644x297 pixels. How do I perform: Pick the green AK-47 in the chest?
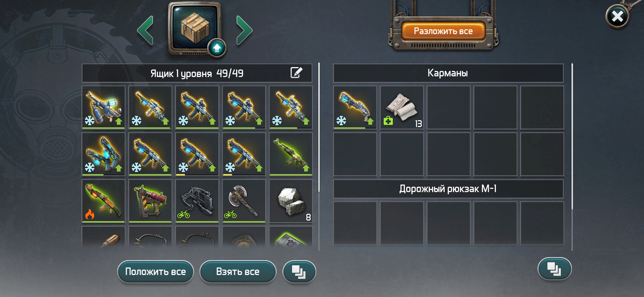point(291,154)
